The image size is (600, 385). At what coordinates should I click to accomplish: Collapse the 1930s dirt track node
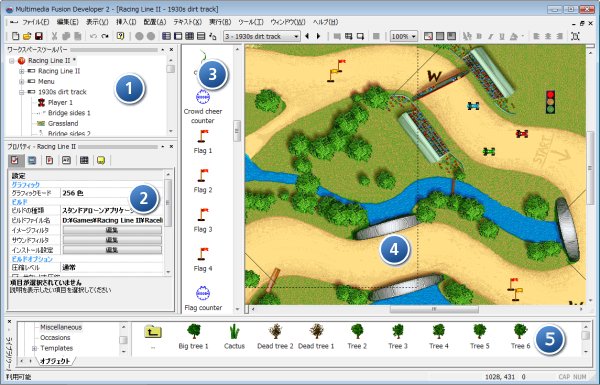22,92
